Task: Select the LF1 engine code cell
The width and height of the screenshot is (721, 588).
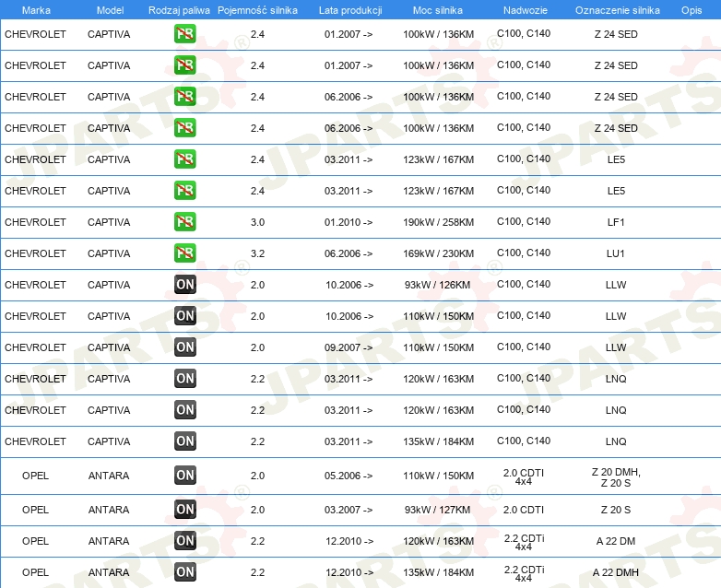Action: (x=616, y=222)
